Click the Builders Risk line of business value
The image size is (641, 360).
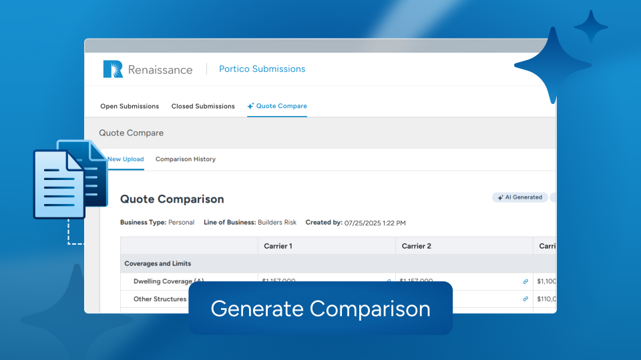pyautogui.click(x=277, y=222)
